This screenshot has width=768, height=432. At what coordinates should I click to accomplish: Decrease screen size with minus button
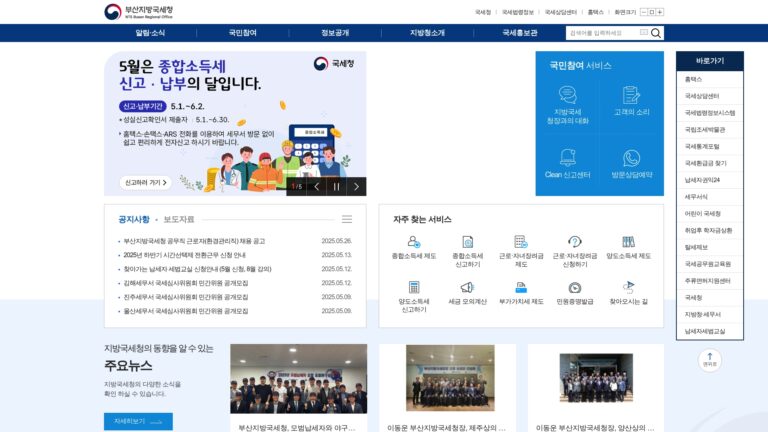coord(644,12)
